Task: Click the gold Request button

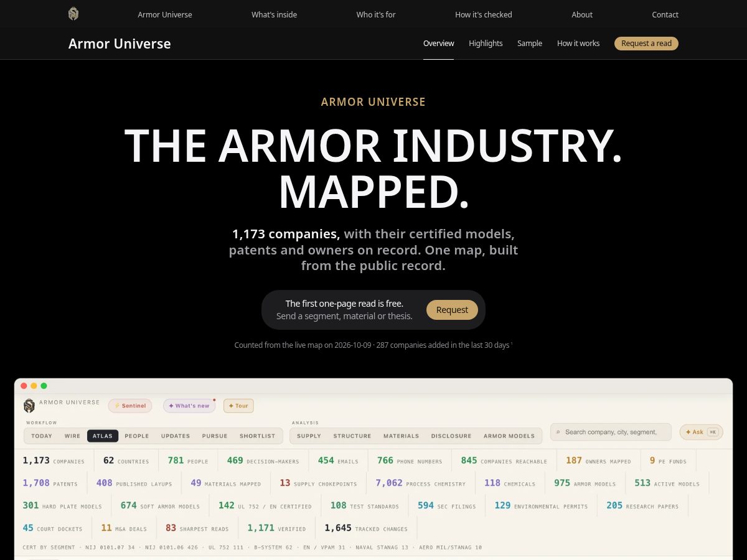Action: (x=452, y=310)
